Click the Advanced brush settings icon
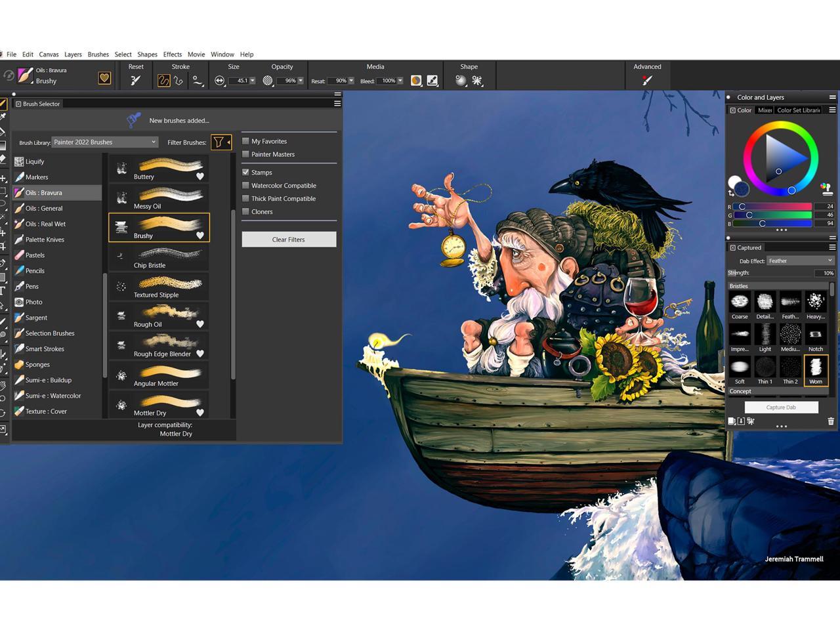Image resolution: width=840 pixels, height=630 pixels. (647, 81)
